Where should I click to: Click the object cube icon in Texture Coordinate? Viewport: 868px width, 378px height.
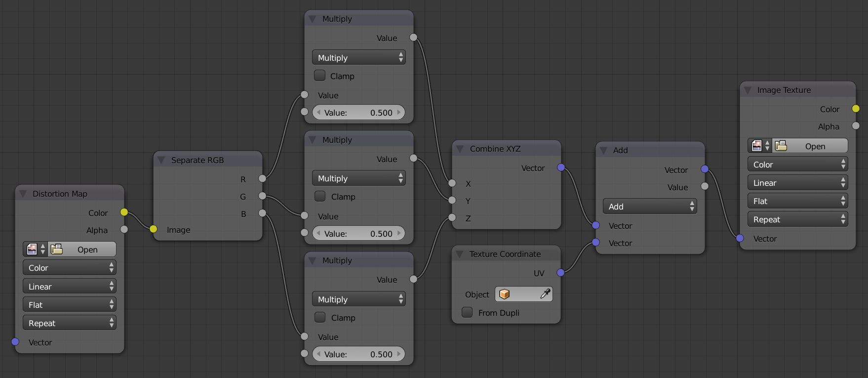click(505, 294)
